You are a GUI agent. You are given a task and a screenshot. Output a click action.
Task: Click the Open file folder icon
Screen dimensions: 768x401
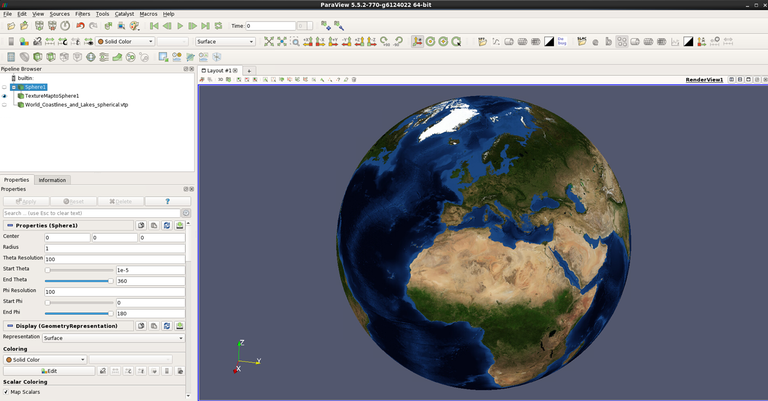coord(10,25)
